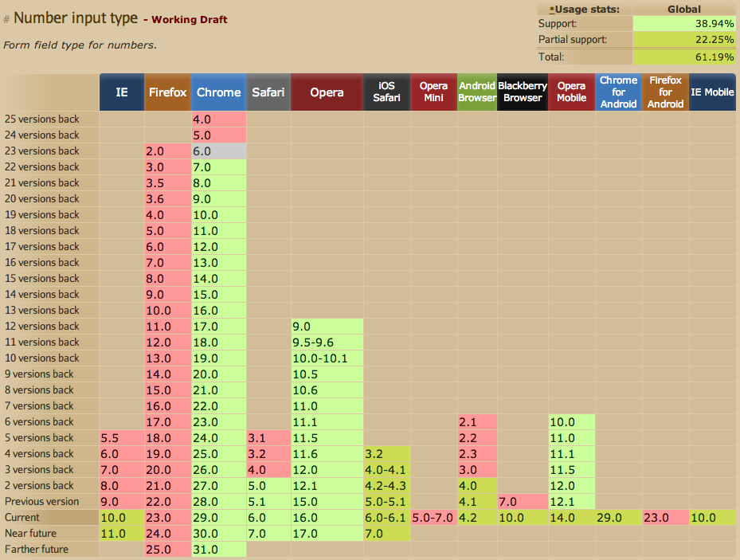Viewport: 740px width, 560px height.
Task: Select the Android Browser column header
Action: click(x=476, y=92)
